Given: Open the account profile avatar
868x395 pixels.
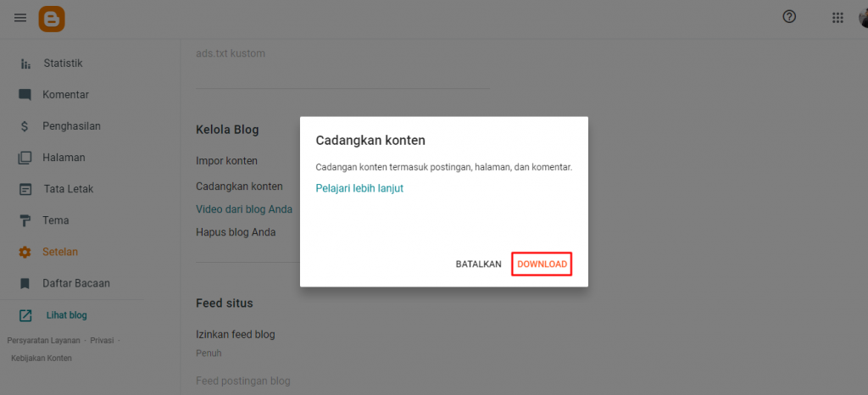Looking at the screenshot, I should click(x=864, y=18).
